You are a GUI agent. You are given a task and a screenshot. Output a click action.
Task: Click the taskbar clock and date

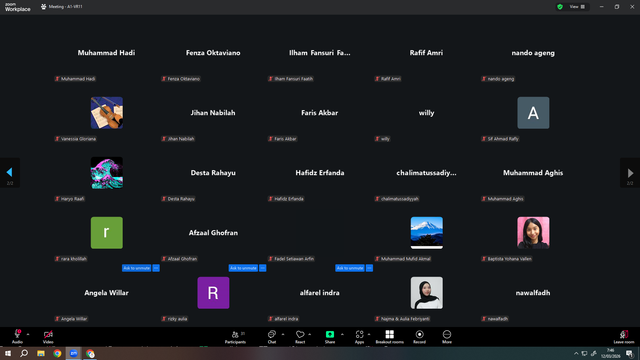coord(611,353)
